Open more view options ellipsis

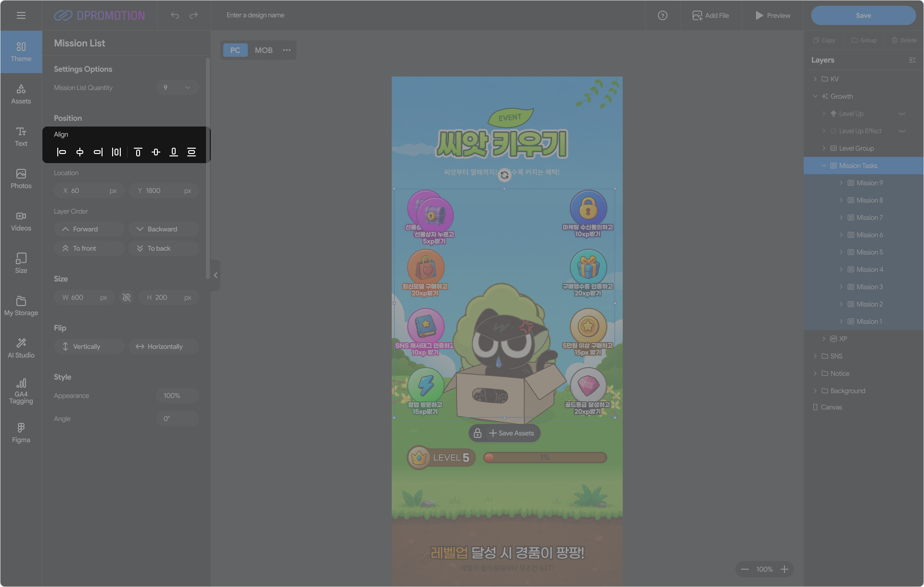point(287,50)
